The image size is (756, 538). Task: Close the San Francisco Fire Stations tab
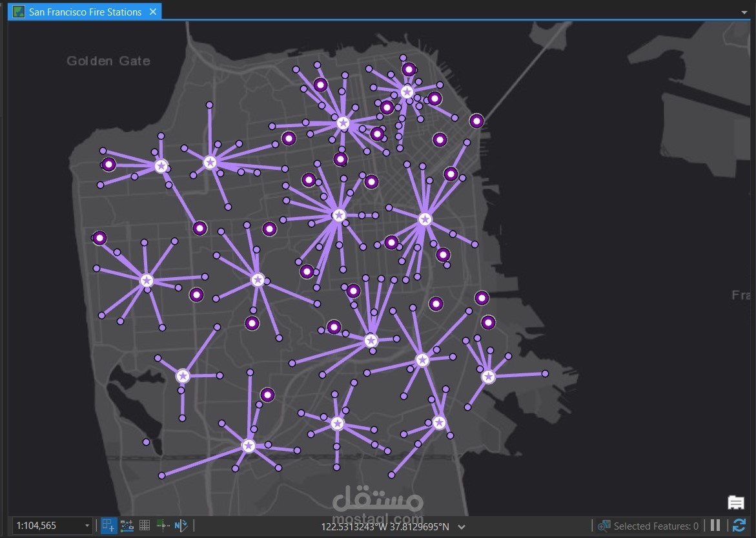point(153,12)
